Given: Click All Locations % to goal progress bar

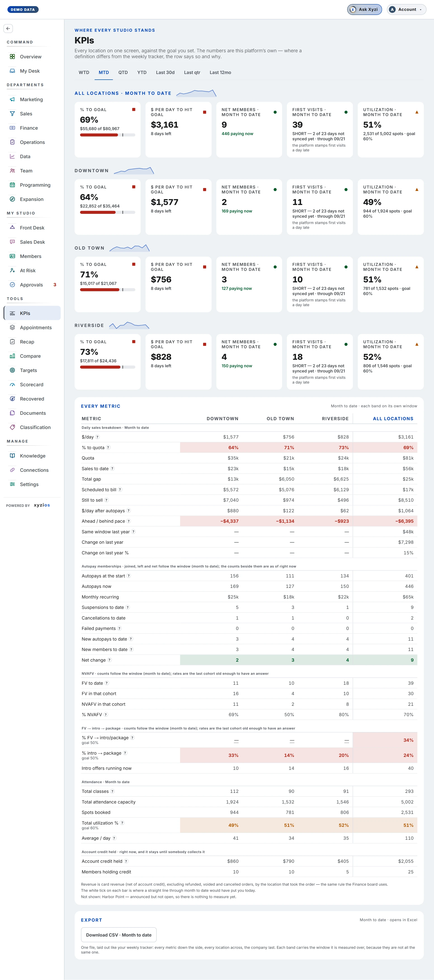Looking at the screenshot, I should click(x=108, y=135).
